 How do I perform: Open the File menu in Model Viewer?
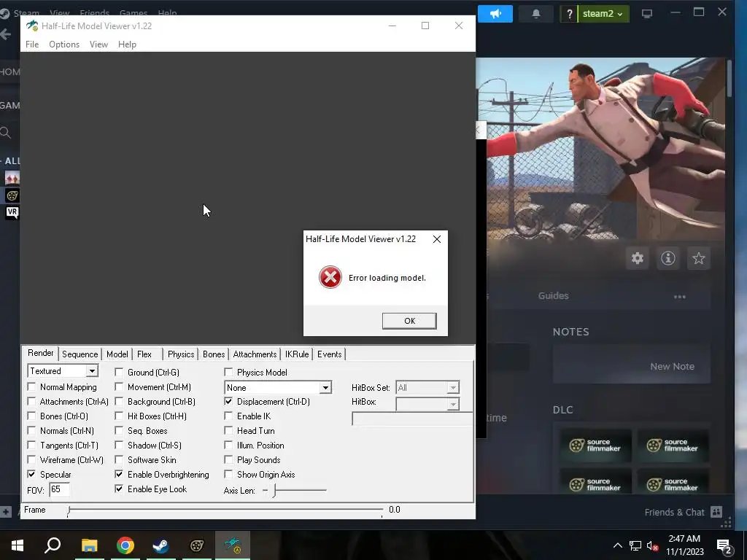click(x=32, y=44)
